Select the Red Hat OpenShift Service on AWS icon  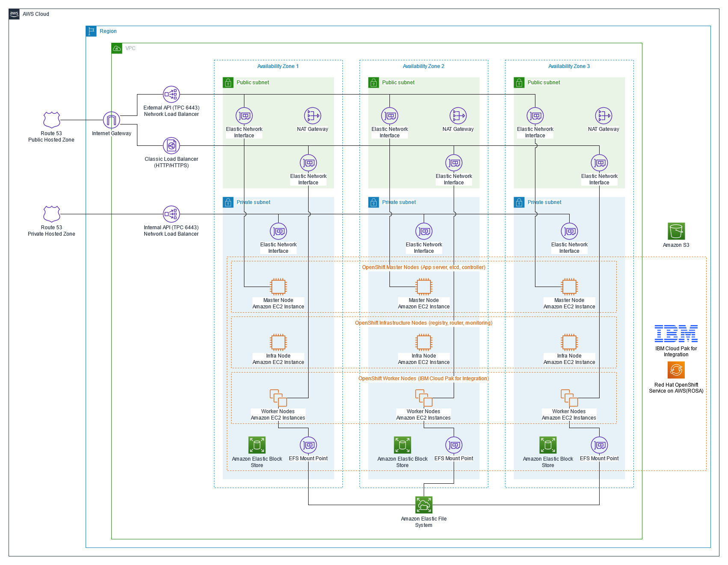tap(676, 370)
